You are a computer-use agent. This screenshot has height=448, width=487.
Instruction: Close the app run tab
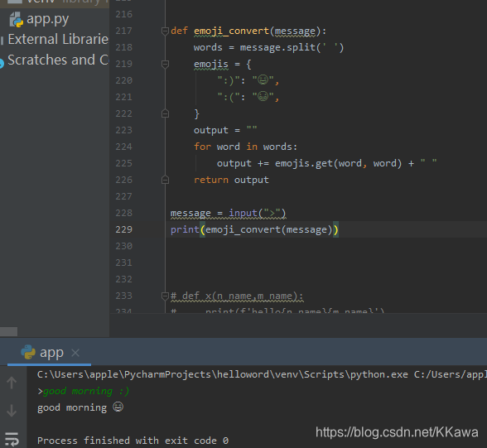75,353
